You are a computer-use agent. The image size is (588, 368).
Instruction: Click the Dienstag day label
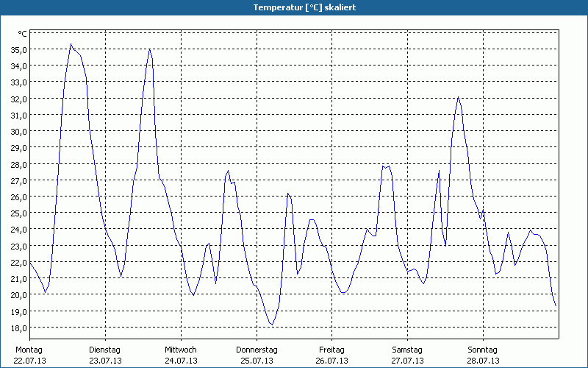[104, 350]
